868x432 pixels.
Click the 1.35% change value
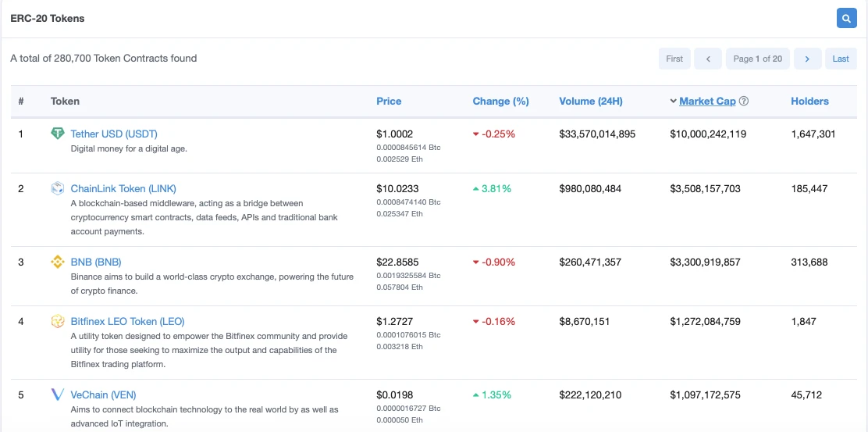[x=496, y=395]
